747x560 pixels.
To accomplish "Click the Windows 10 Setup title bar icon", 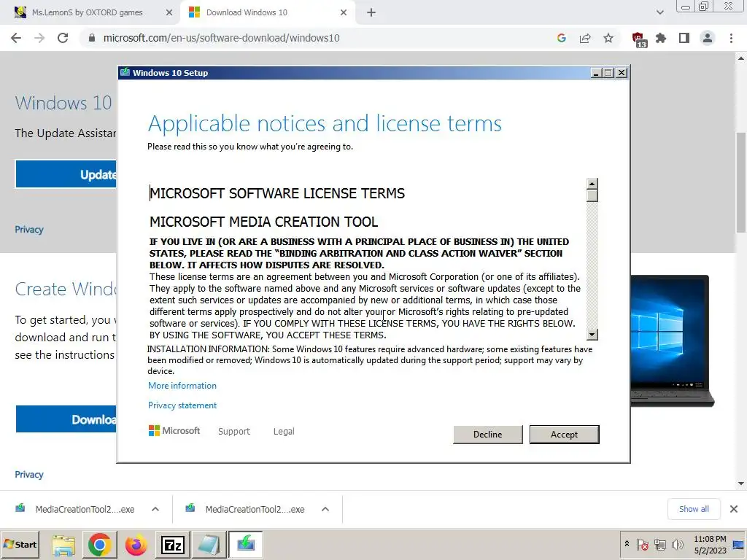I will click(x=125, y=72).
